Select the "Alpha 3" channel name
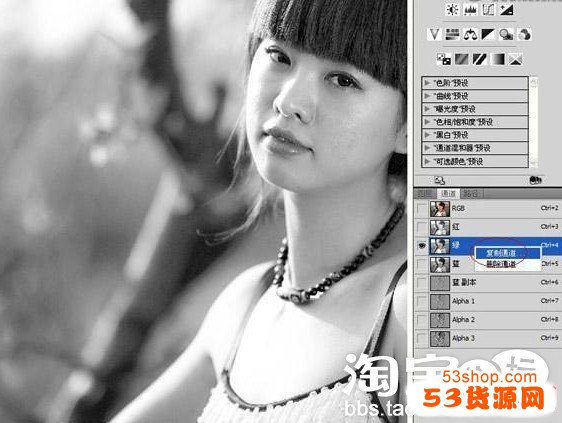The width and height of the screenshot is (562, 423). coord(463,338)
